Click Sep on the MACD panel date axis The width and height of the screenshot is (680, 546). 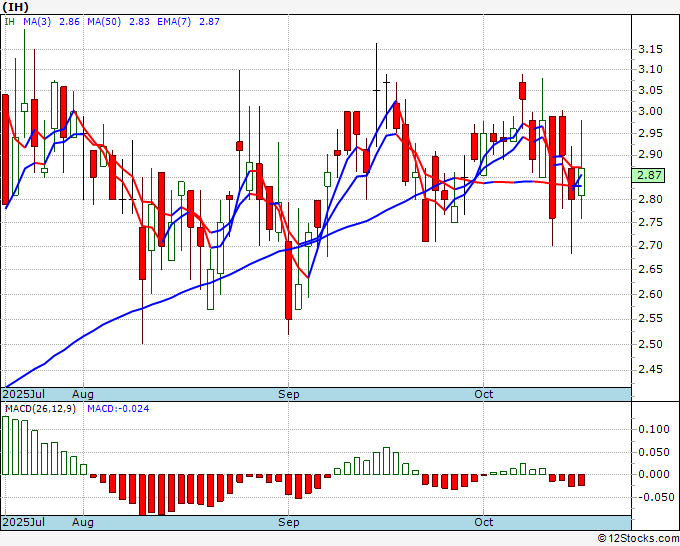tap(289, 522)
